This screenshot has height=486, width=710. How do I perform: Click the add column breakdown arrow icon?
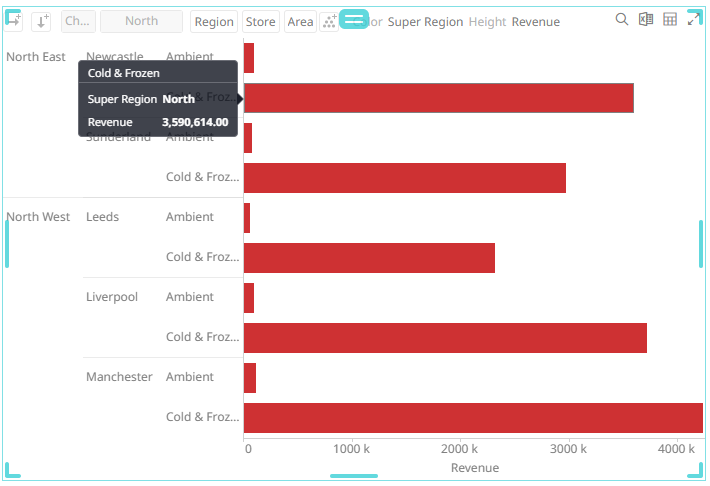pyautogui.click(x=14, y=21)
